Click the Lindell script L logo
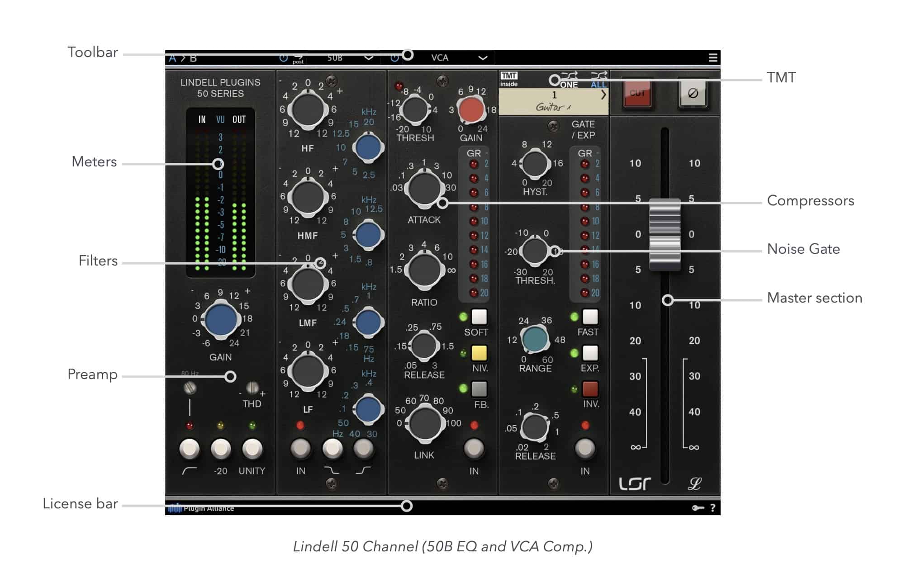 coord(694,484)
